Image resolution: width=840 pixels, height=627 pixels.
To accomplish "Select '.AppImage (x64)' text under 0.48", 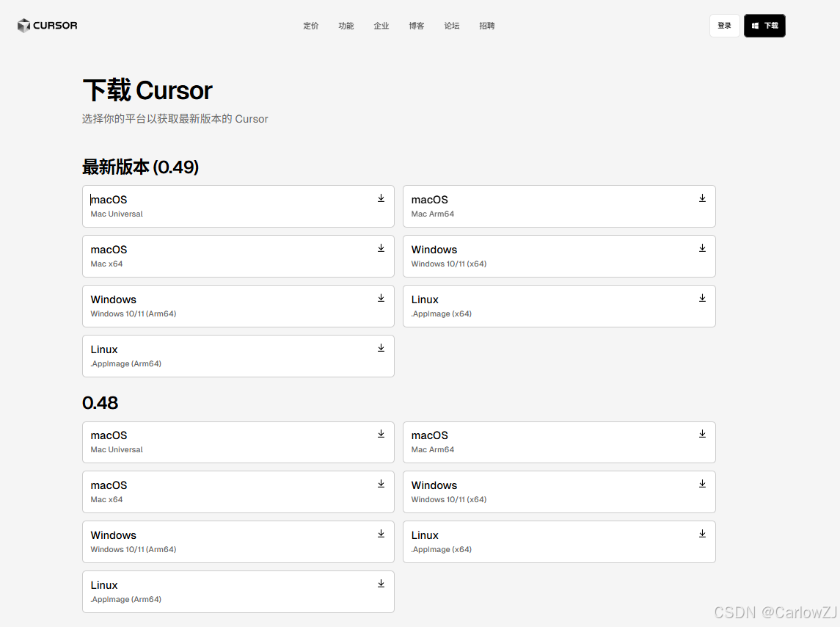I will click(x=442, y=549).
